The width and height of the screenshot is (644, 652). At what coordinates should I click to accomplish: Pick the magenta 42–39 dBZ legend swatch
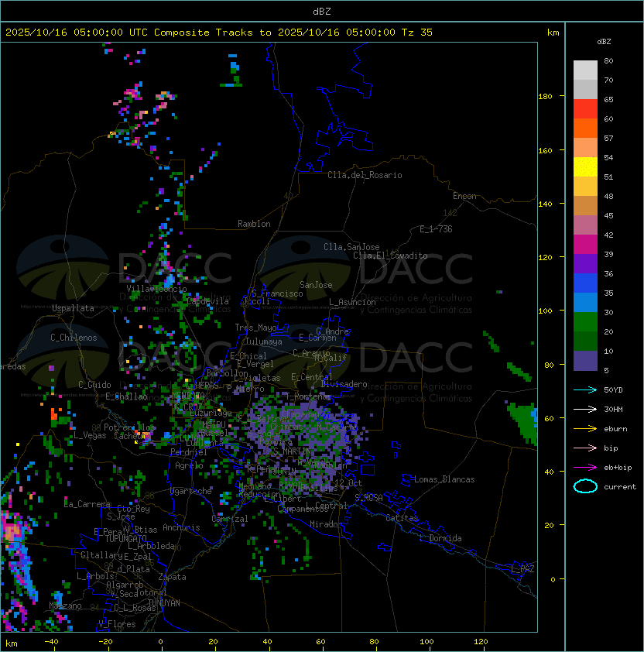tap(585, 245)
